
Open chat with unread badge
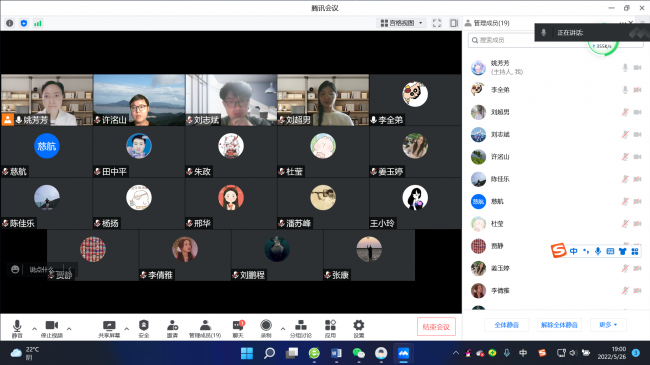(238, 329)
